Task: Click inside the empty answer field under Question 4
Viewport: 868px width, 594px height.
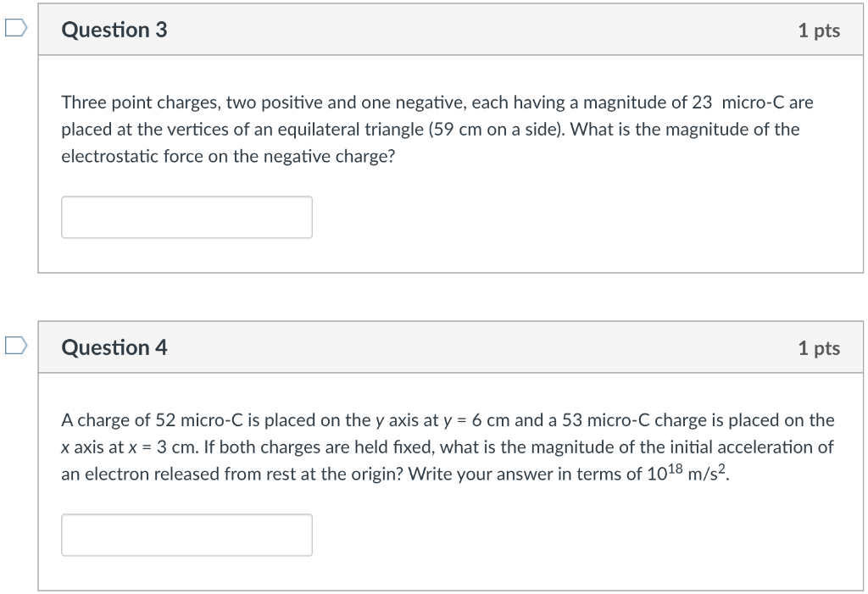Action: tap(186, 535)
